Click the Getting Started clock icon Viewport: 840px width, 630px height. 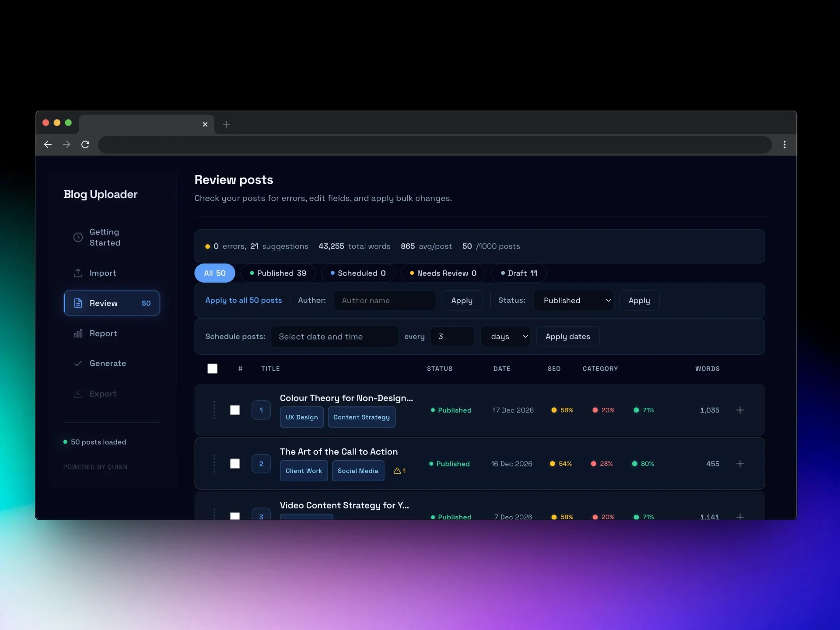click(78, 237)
